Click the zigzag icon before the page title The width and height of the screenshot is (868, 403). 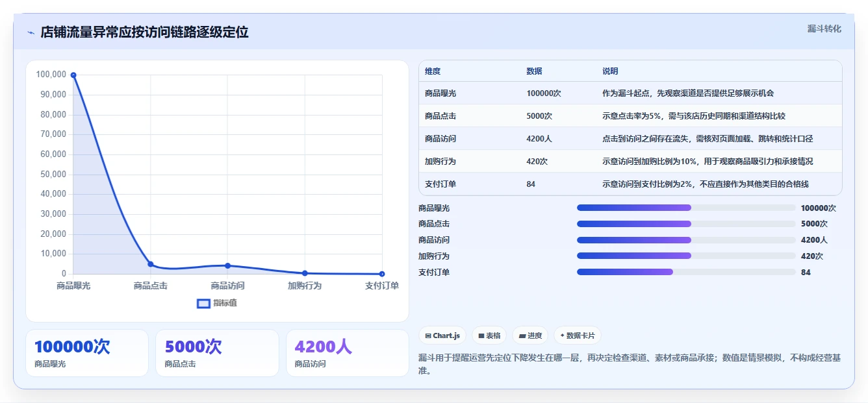pos(31,32)
